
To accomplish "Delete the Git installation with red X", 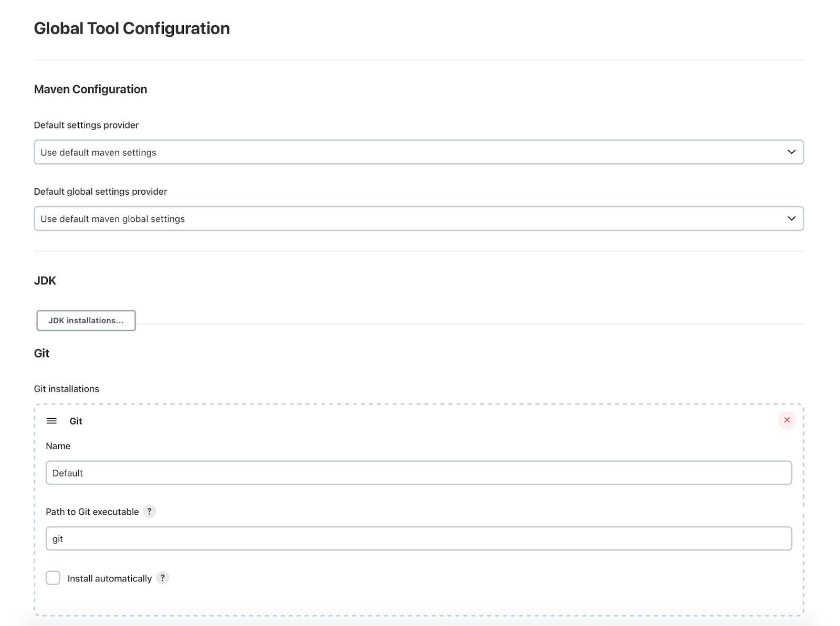I will coord(786,420).
